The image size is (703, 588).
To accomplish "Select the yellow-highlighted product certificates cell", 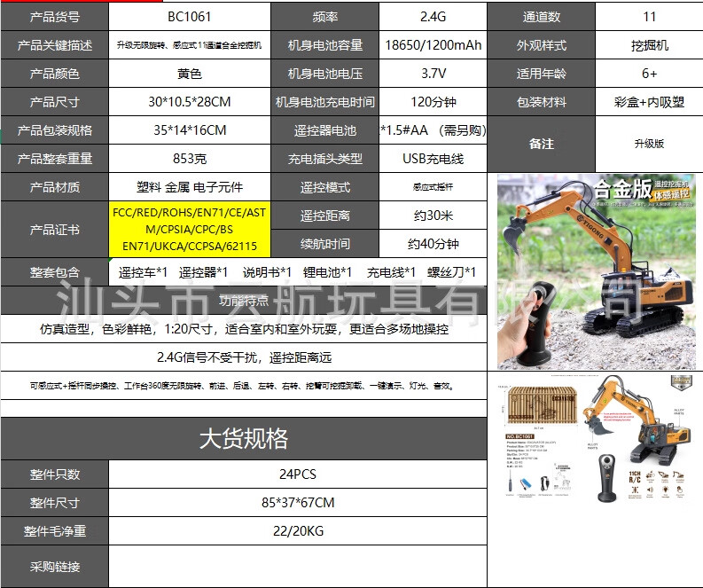I will pos(190,229).
